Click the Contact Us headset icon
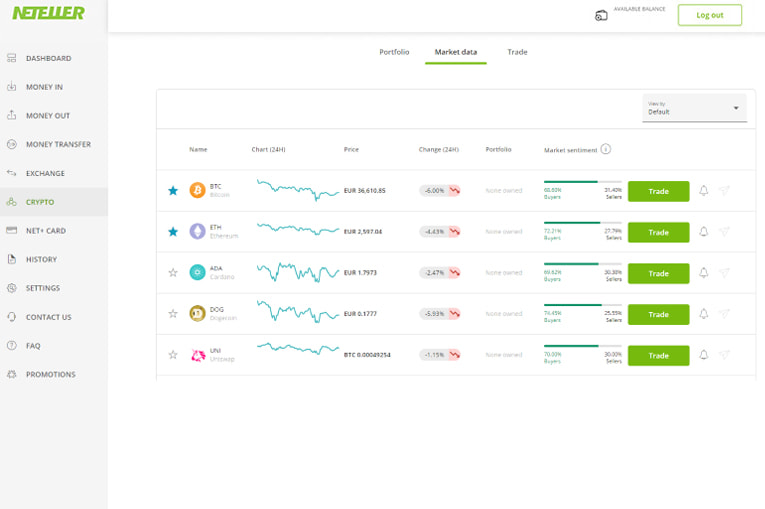Screen dimensions: 765x509 click(x=12, y=317)
